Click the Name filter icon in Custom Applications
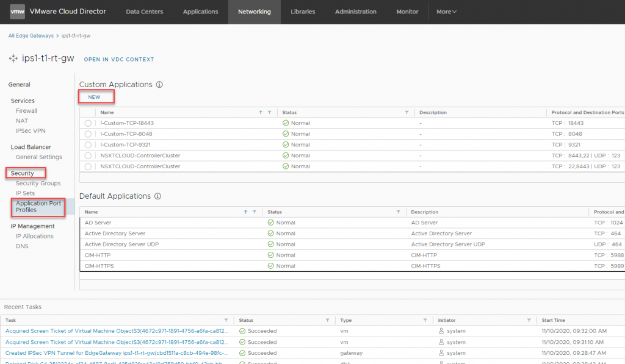This screenshot has height=364, width=625. click(269, 112)
